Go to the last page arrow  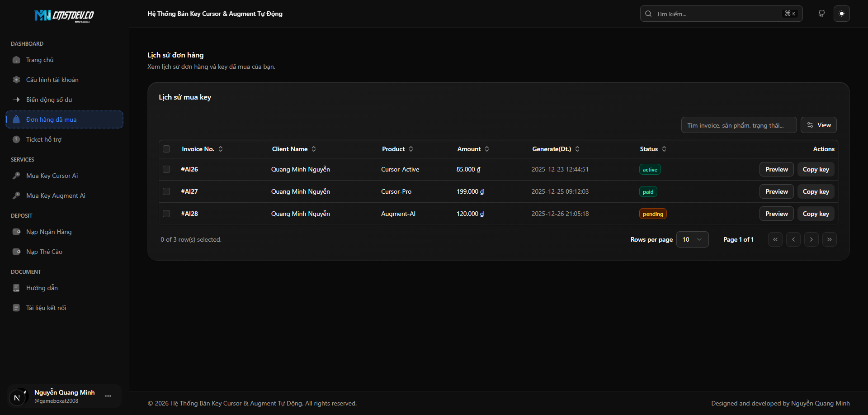(829, 239)
